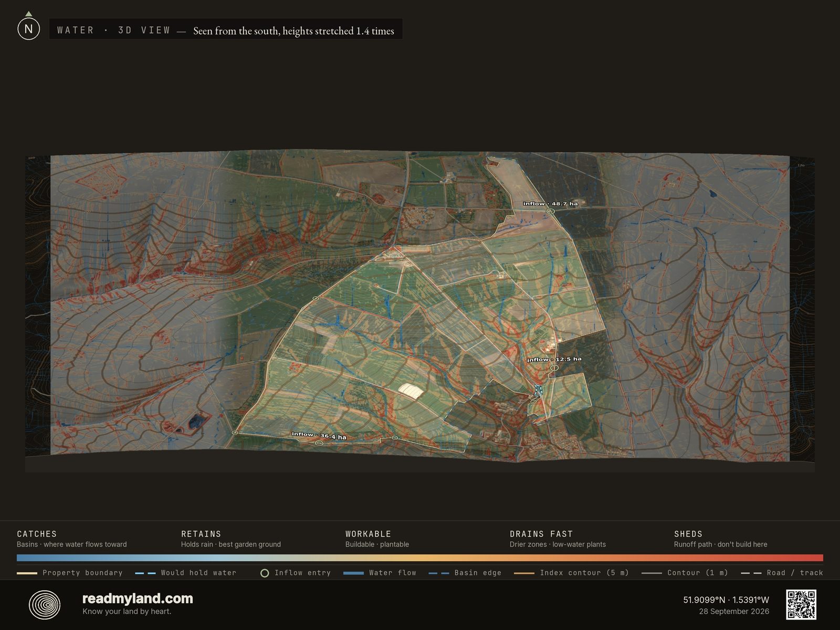The width and height of the screenshot is (840, 630).
Task: Click the SHEDS legend heading
Action: point(688,534)
